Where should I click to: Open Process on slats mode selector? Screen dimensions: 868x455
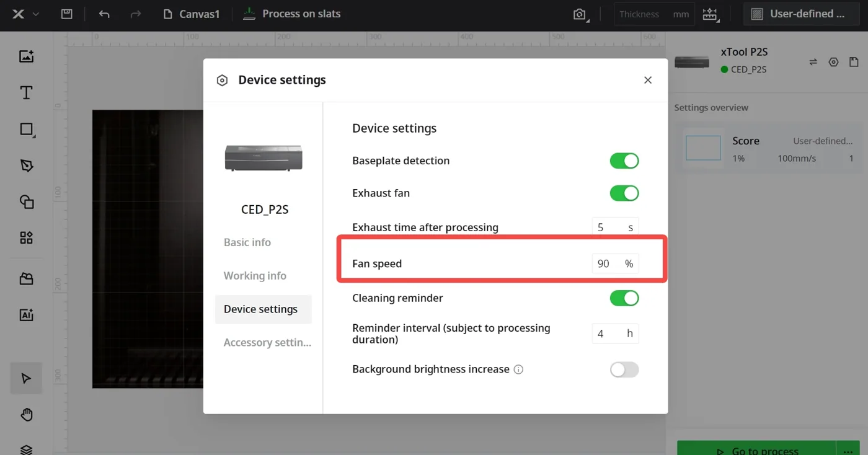point(291,14)
